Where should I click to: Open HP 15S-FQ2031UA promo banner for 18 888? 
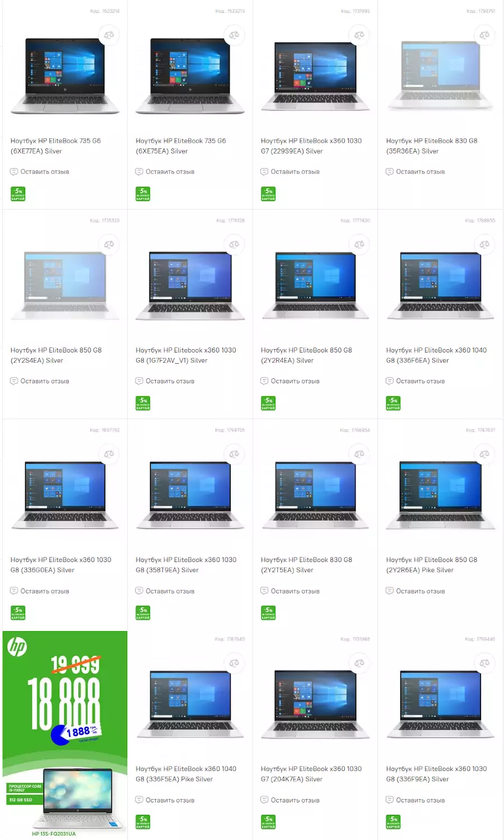coord(65,735)
